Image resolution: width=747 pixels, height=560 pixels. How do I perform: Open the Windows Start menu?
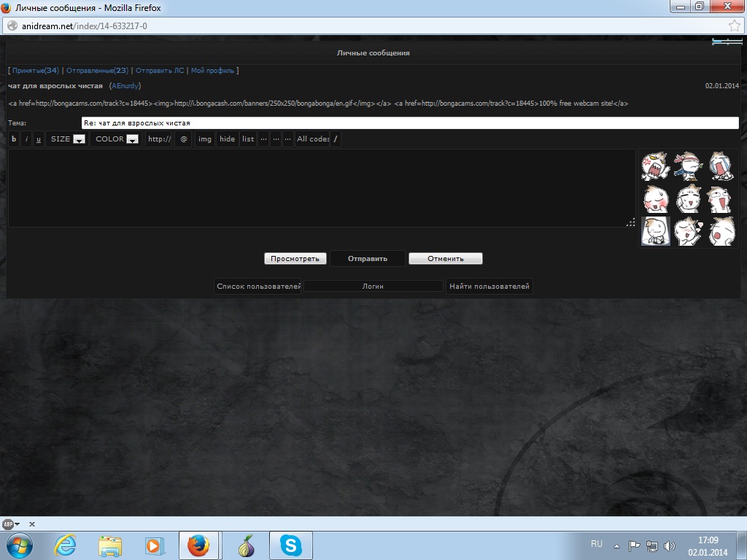pos(19,545)
